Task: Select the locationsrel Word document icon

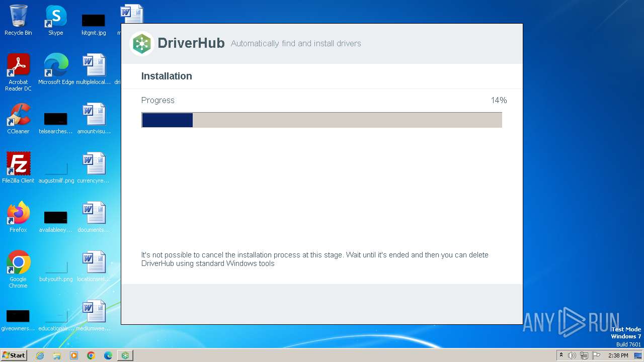Action: pos(94,266)
